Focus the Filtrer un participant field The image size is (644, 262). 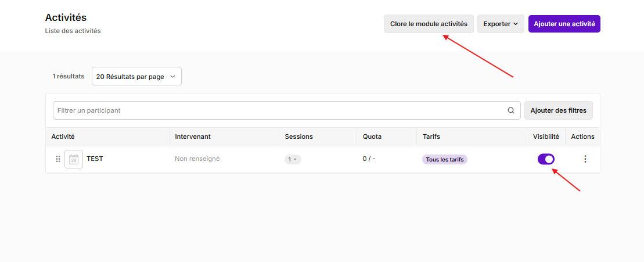click(x=287, y=110)
